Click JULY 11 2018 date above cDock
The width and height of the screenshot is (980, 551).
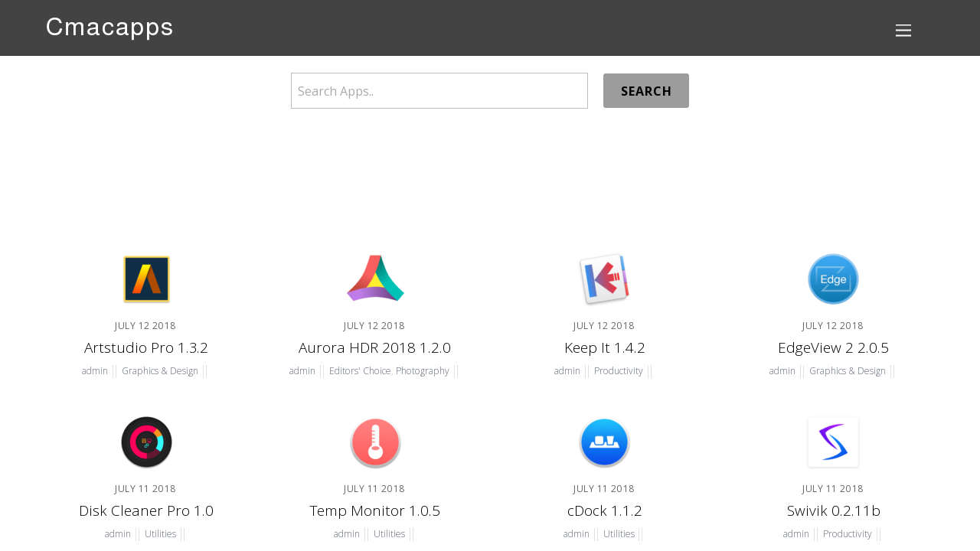(x=604, y=488)
